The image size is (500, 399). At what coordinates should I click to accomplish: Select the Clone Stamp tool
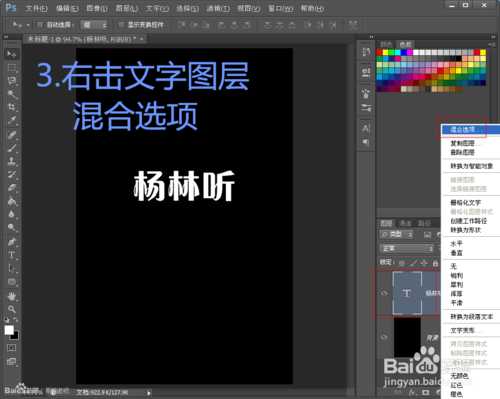coord(12,161)
